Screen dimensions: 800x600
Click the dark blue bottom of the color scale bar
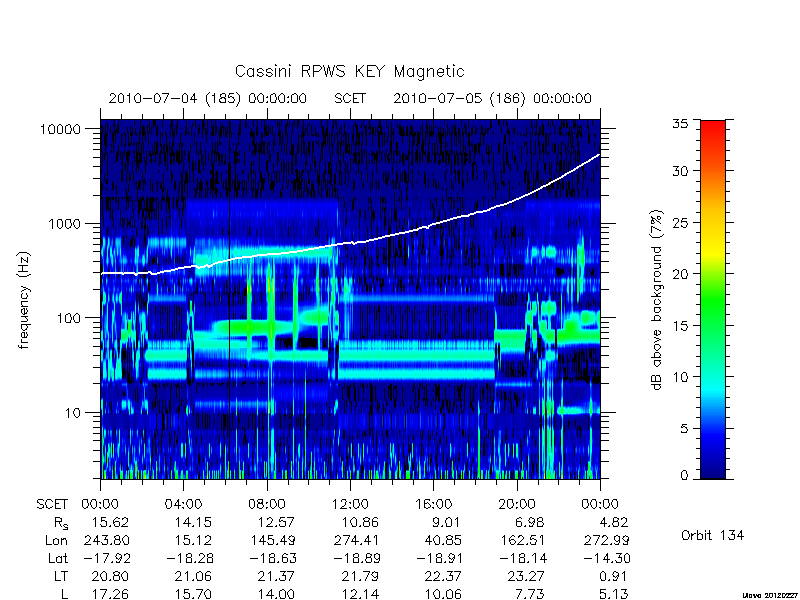click(713, 472)
